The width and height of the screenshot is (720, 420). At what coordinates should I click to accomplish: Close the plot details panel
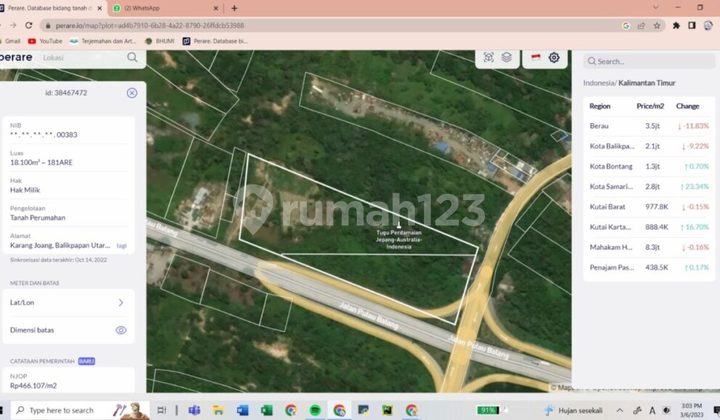point(132,93)
